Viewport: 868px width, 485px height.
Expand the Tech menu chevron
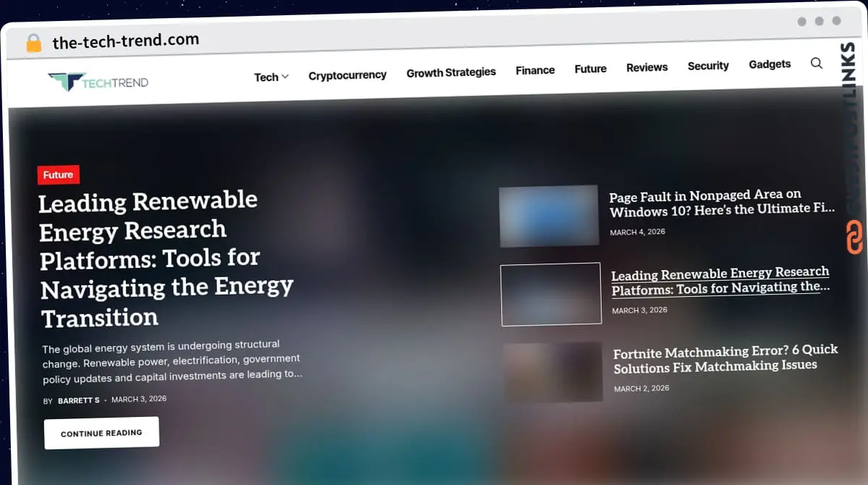click(285, 77)
